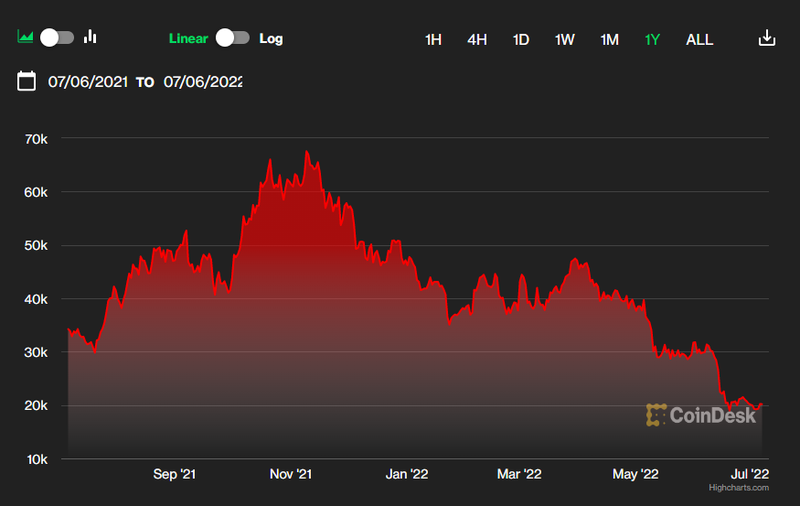Show ALL price history
Viewport: 800px width, 506px height.
pos(699,40)
